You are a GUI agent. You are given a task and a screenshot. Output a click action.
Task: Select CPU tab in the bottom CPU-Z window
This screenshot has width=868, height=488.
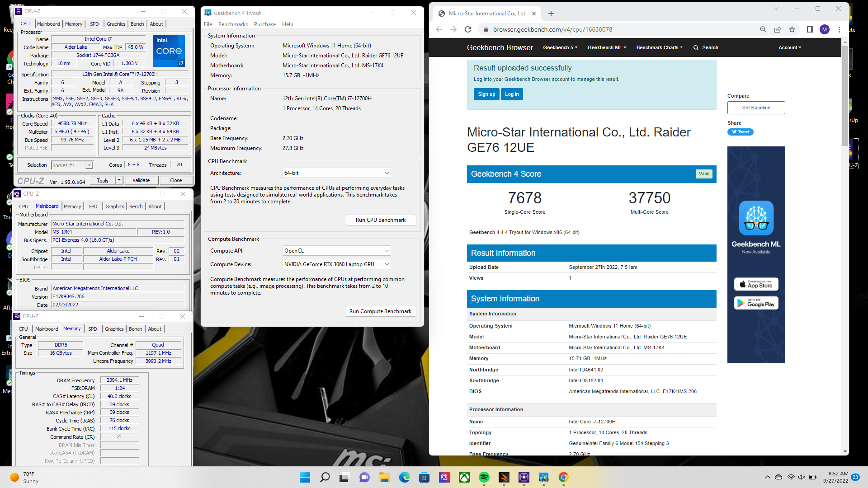click(x=24, y=329)
